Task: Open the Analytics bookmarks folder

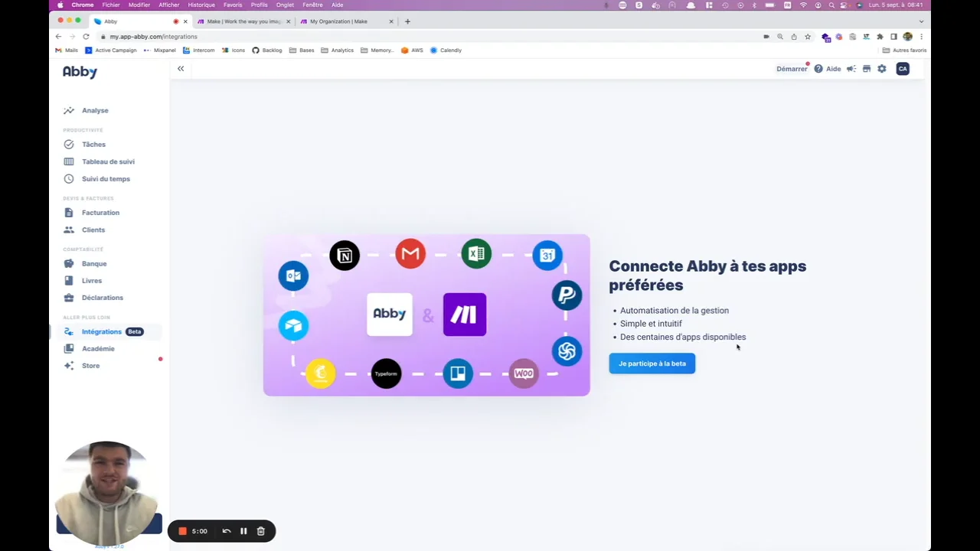Action: [x=338, y=51]
